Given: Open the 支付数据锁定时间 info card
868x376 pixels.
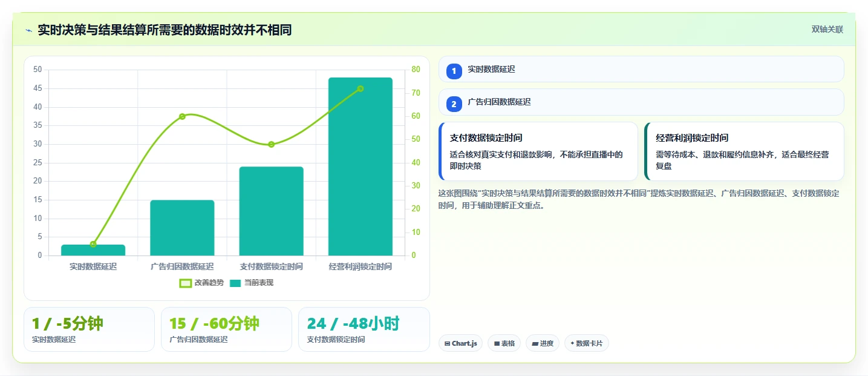Looking at the screenshot, I should [538, 151].
